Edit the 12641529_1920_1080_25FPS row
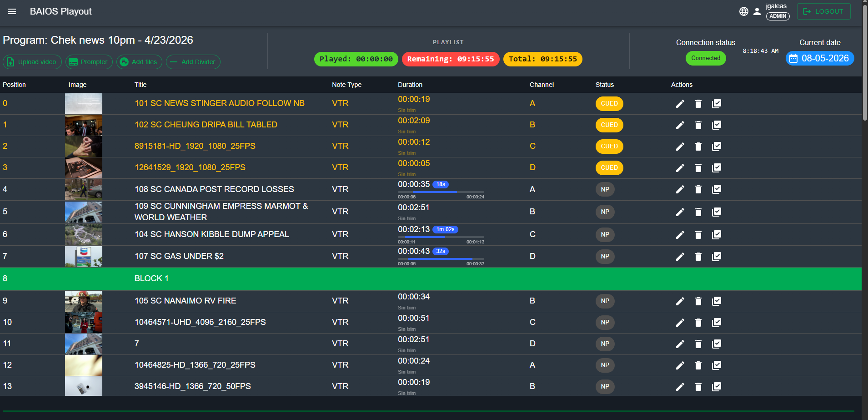 pyautogui.click(x=680, y=168)
